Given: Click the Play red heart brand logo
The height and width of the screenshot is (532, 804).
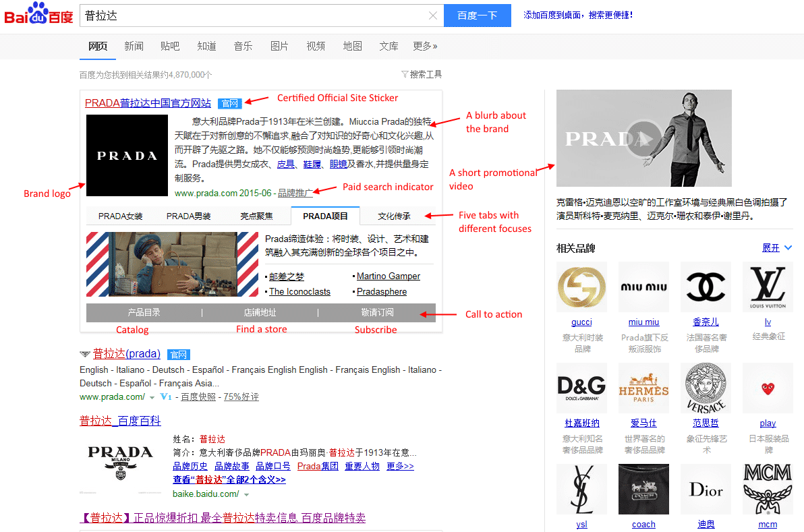Looking at the screenshot, I should 768,388.
